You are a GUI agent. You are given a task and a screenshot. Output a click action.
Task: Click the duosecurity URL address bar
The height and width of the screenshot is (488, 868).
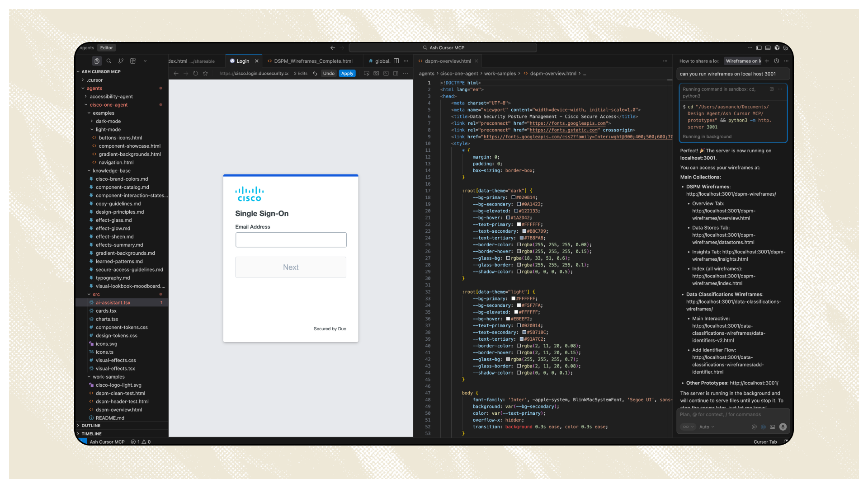[x=254, y=73]
